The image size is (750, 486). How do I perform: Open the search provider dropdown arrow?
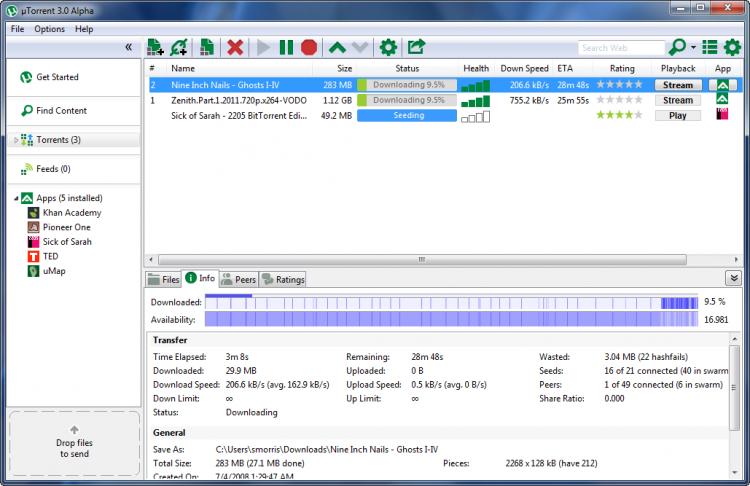(693, 47)
